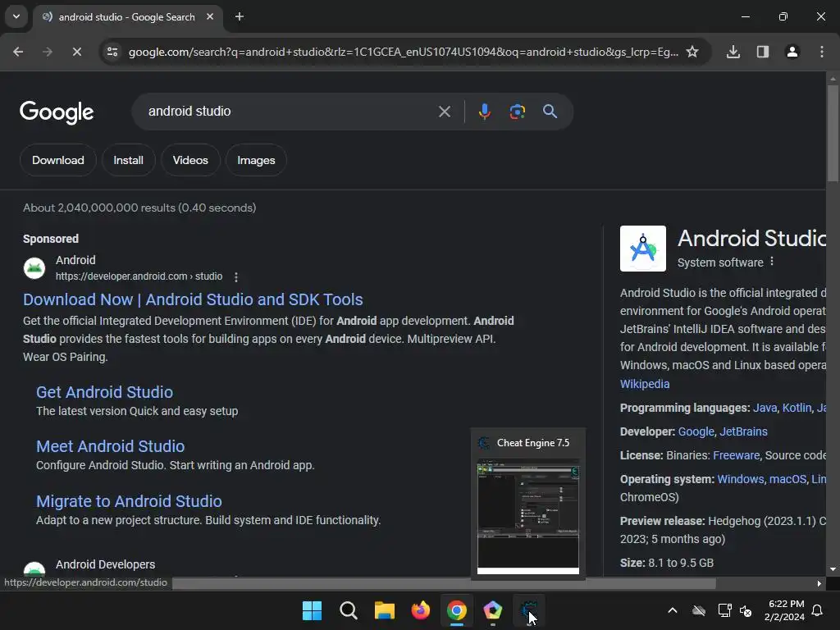Search by image with Google Lens icon
The image size is (840, 630).
517,112
